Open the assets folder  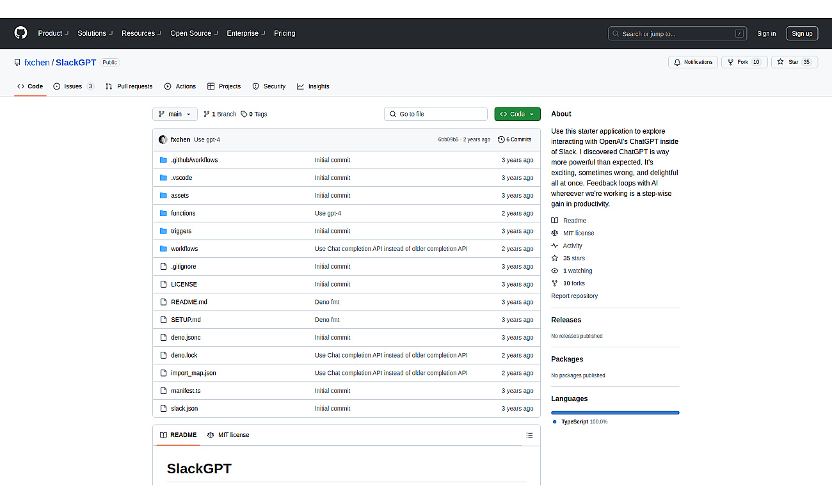click(180, 196)
